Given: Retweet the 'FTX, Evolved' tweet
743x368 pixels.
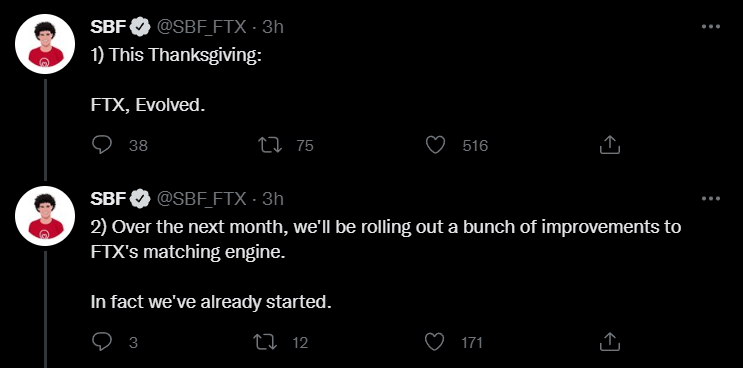Looking at the screenshot, I should (x=270, y=145).
